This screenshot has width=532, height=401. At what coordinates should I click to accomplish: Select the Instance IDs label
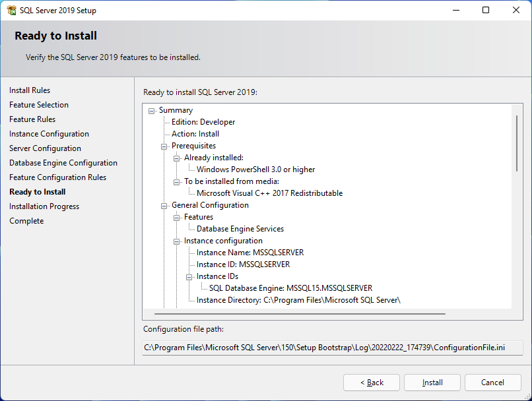pyautogui.click(x=217, y=276)
